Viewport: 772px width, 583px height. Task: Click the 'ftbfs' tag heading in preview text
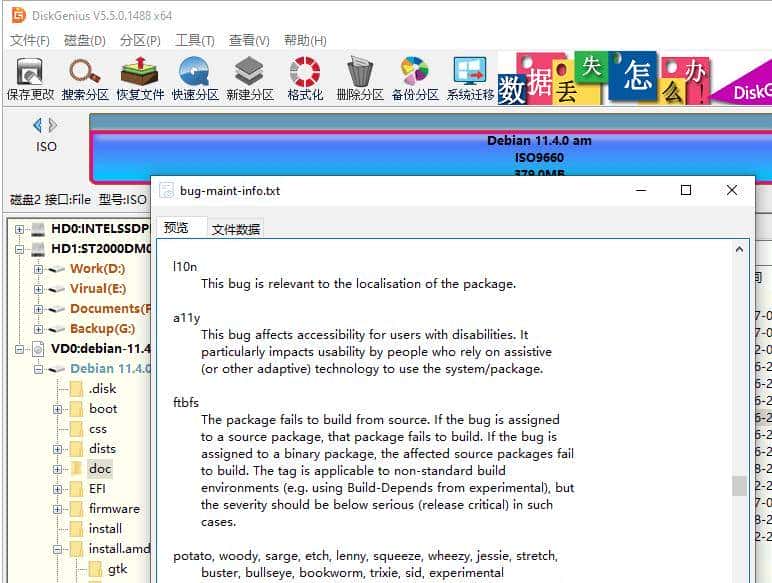[x=186, y=403]
